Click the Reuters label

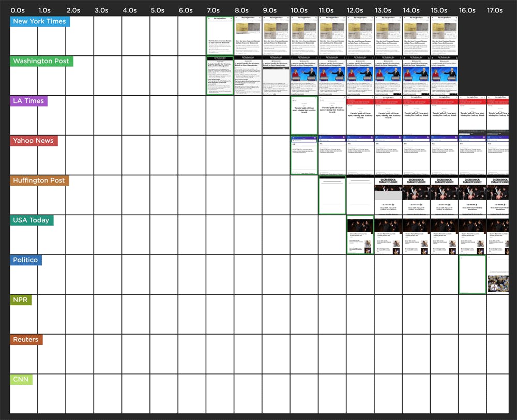(26, 339)
